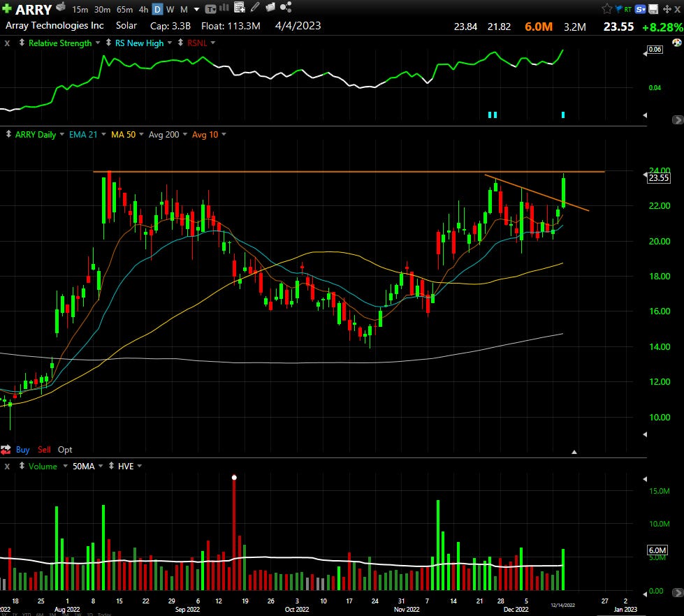This screenshot has width=684, height=616.
Task: Click reorder arrows beside ARRY Daily
Action: (8, 134)
